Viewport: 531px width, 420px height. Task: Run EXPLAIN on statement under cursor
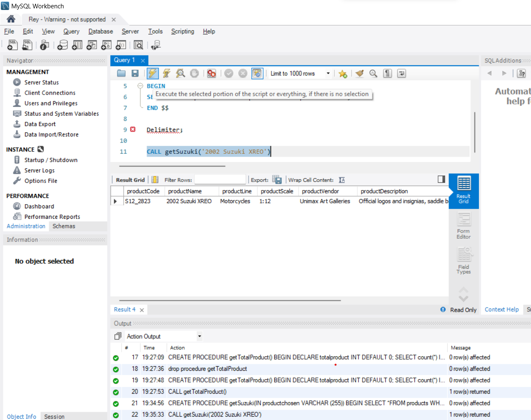pos(180,73)
